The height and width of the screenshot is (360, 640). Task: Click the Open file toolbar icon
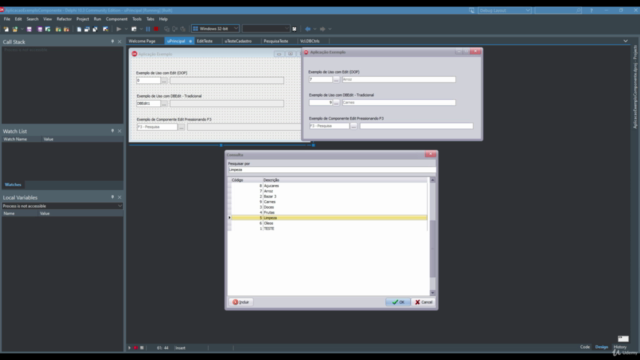pyautogui.click(x=15, y=29)
